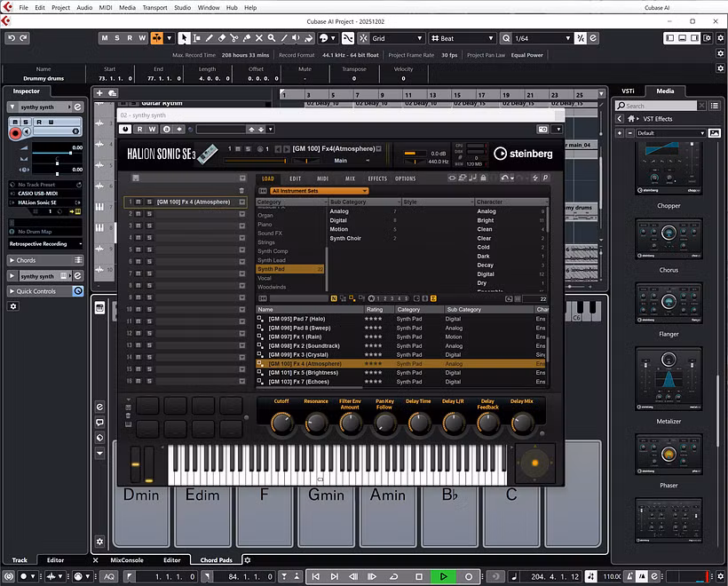Viewport: 728px width, 586px height.
Task: Open the Grid snap type dropdown
Action: point(398,38)
